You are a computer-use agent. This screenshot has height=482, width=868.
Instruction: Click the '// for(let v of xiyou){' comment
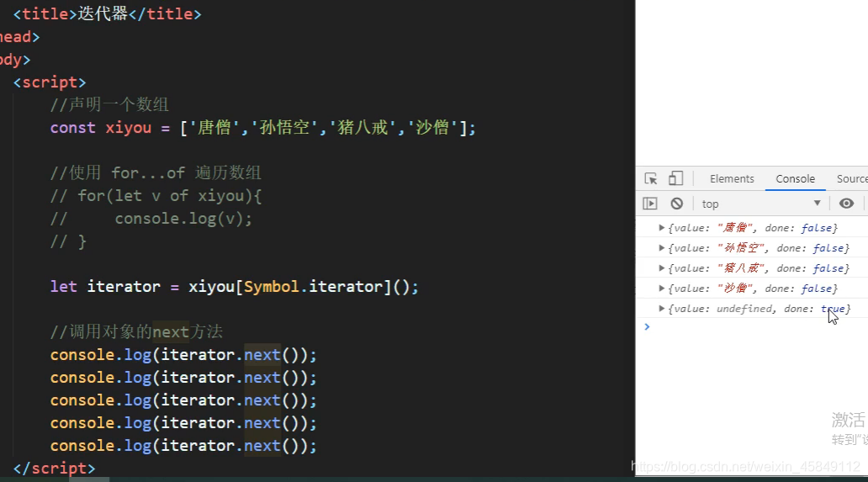click(156, 196)
